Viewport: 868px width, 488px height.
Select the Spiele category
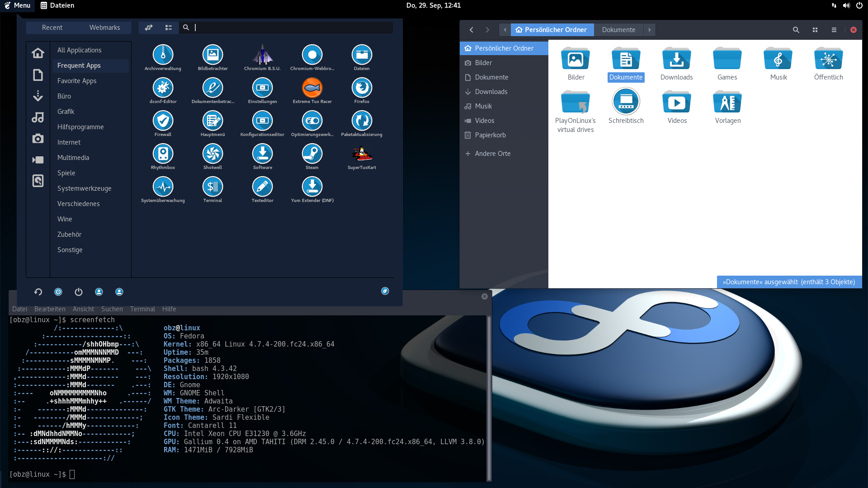coord(66,173)
